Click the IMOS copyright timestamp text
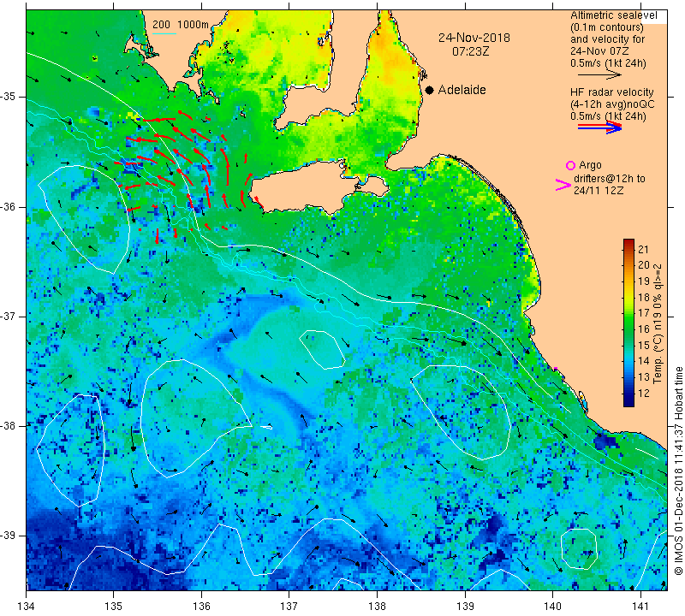 tap(678, 471)
